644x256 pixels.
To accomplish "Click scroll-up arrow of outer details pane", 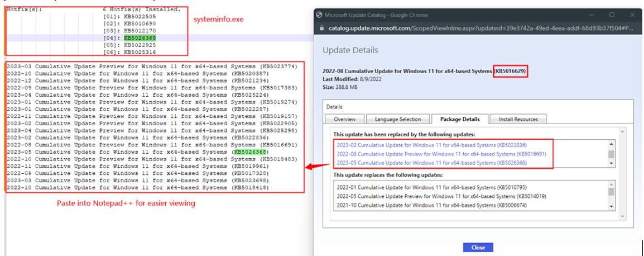I will click(623, 131).
